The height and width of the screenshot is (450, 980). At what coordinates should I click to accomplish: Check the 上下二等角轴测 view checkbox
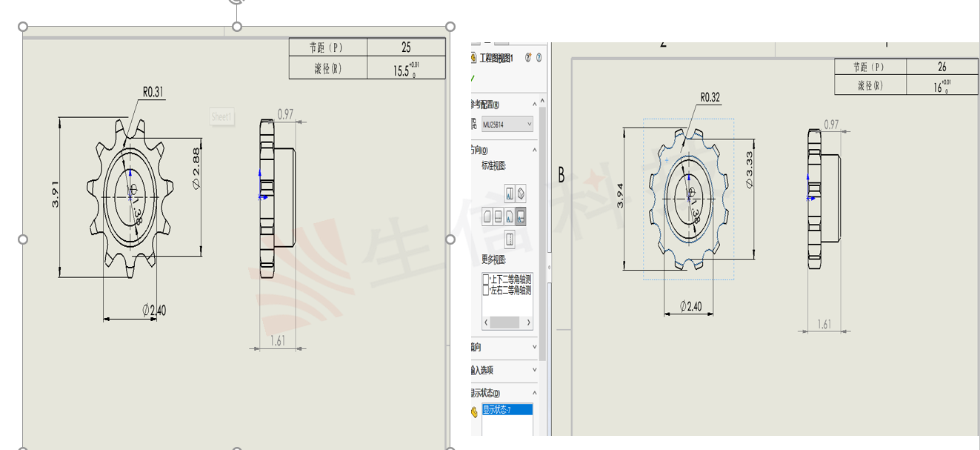[x=486, y=279]
